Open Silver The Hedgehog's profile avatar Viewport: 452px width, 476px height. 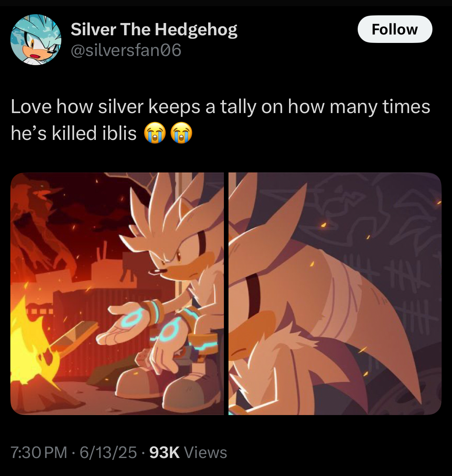[36, 40]
